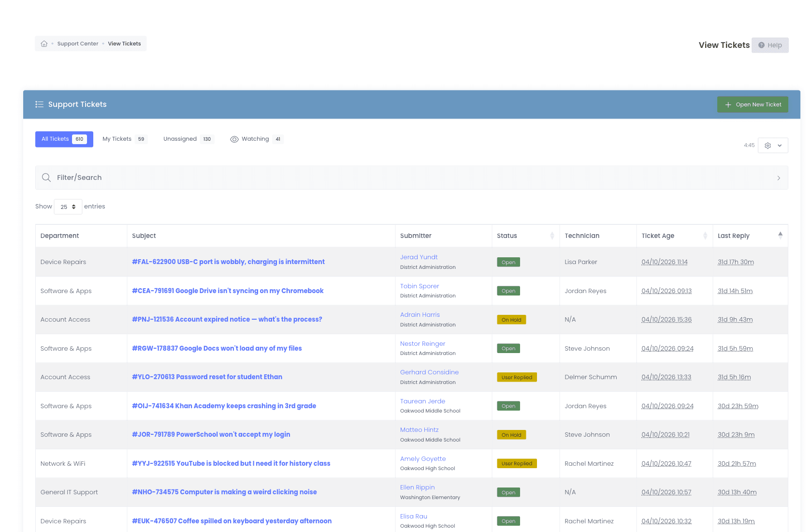The width and height of the screenshot is (812, 532).
Task: Open submitter Gerhard Considine profile
Action: (x=430, y=372)
